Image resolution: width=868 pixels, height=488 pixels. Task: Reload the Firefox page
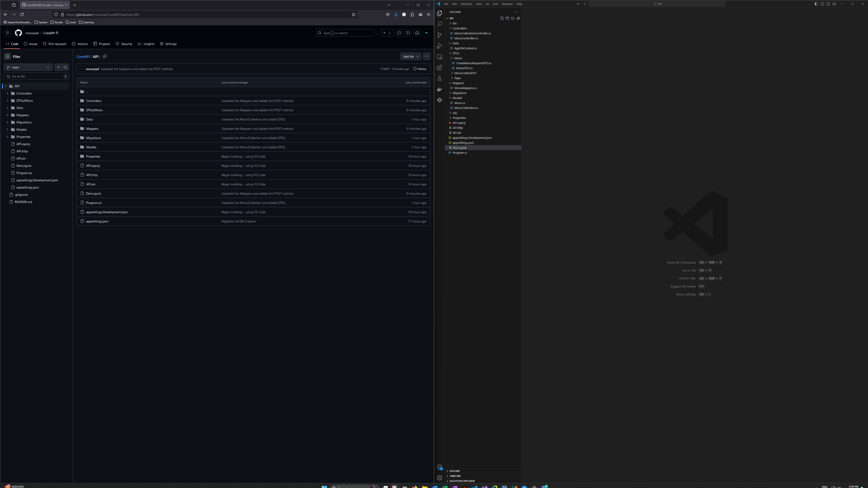click(x=22, y=14)
